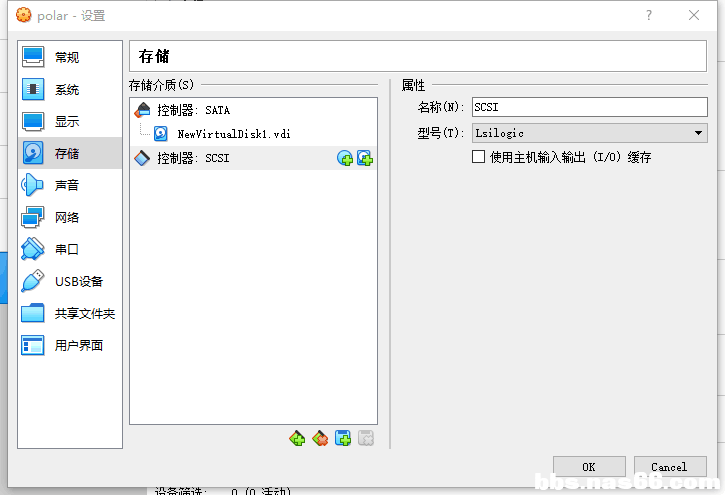Open the 声音 settings category
This screenshot has width=725, height=495.
[69, 185]
